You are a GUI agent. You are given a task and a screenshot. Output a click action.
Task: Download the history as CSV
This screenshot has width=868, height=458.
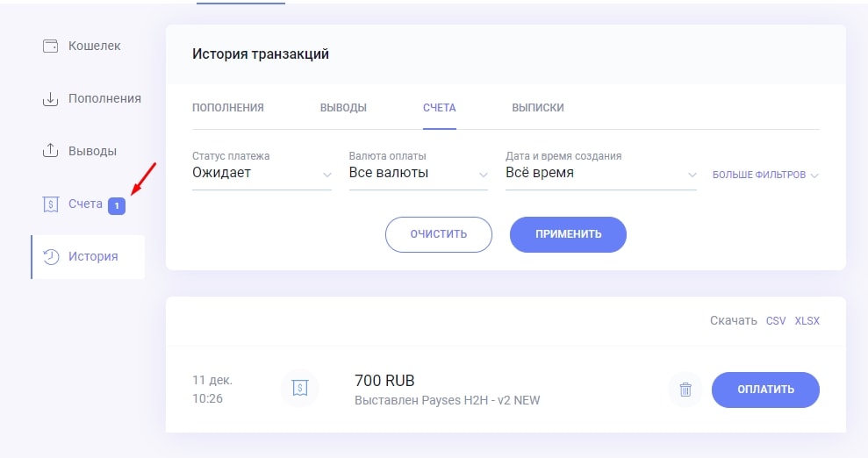click(776, 321)
